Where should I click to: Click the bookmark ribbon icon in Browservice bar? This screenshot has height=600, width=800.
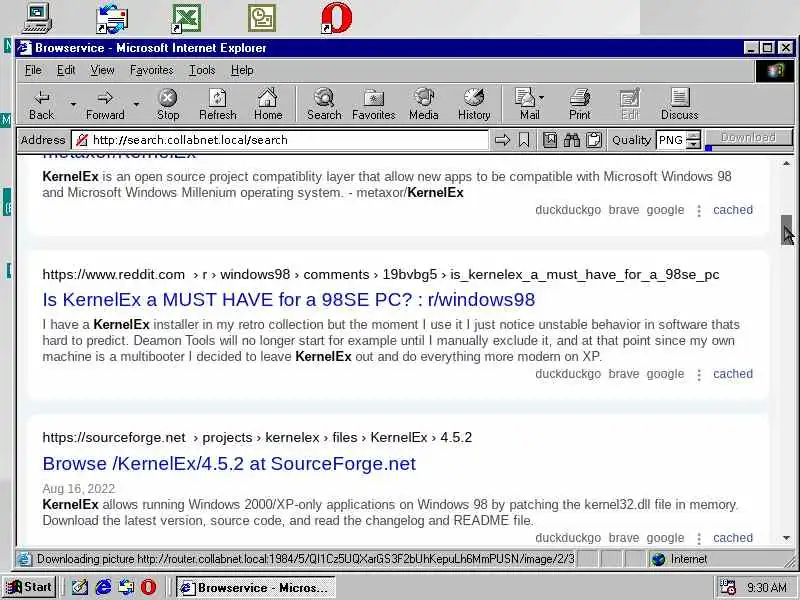[x=524, y=140]
